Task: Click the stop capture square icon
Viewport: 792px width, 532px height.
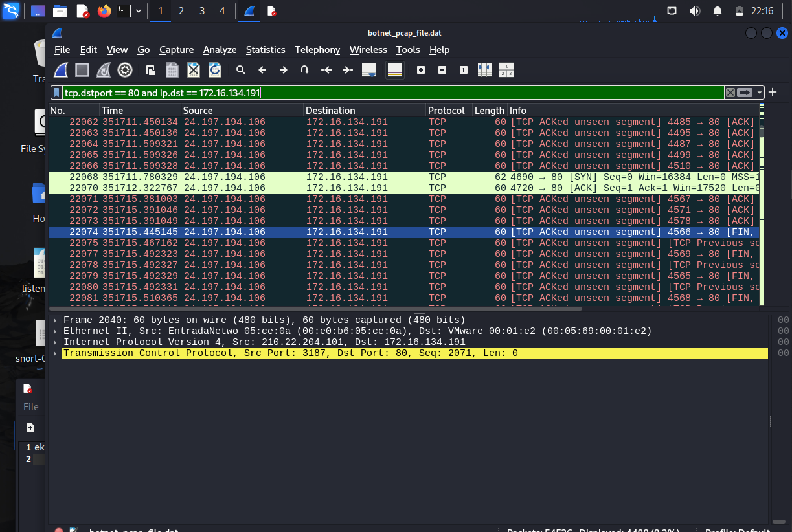Action: [x=82, y=70]
